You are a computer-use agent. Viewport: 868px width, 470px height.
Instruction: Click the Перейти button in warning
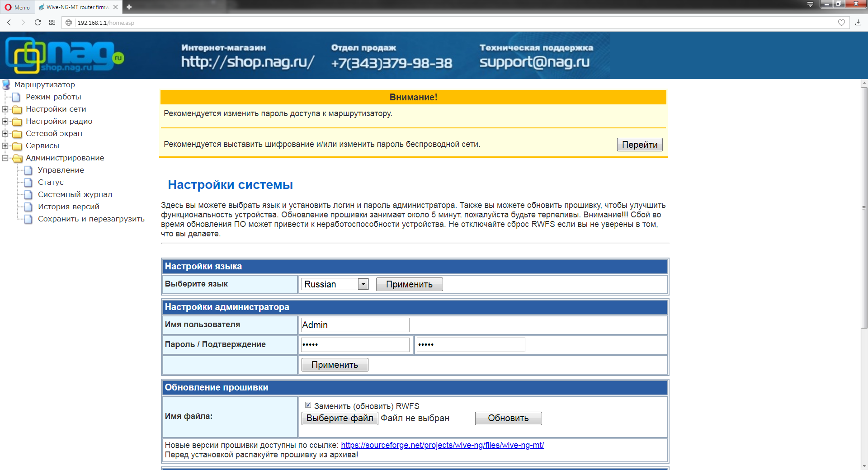(x=640, y=145)
